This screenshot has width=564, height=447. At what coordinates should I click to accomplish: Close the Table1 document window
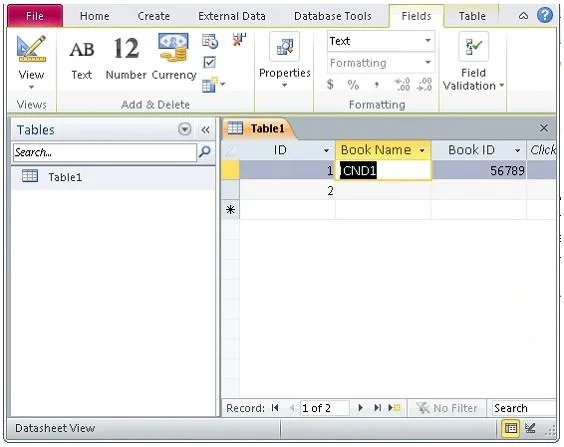pos(544,128)
